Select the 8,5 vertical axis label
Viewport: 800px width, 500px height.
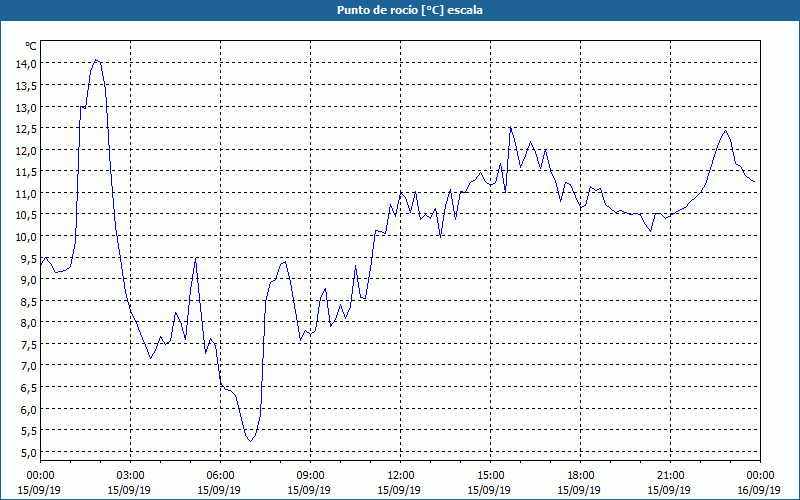[x=29, y=302]
